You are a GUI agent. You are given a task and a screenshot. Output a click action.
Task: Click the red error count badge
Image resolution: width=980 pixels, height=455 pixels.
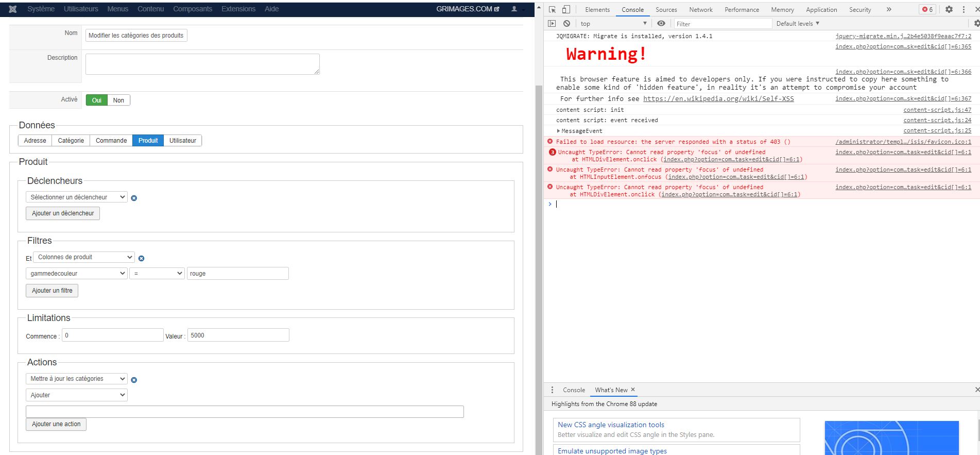coord(927,9)
